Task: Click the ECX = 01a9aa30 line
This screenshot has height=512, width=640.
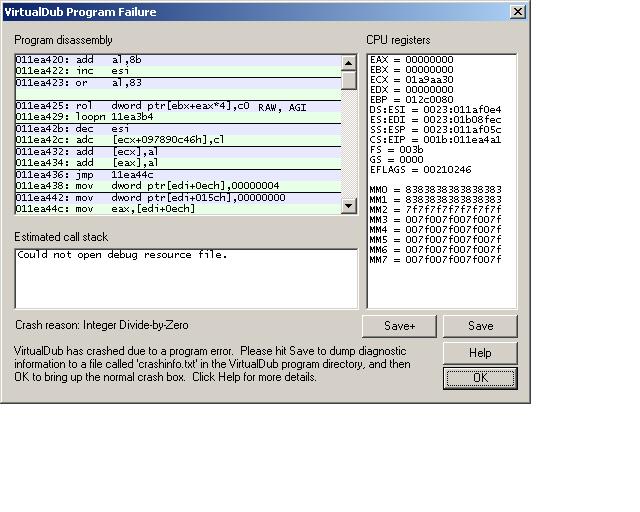Action: (411, 80)
